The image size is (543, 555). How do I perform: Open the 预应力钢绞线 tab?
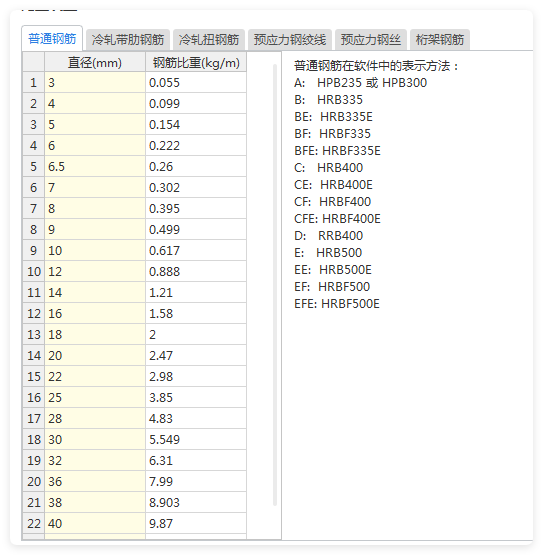(x=290, y=39)
